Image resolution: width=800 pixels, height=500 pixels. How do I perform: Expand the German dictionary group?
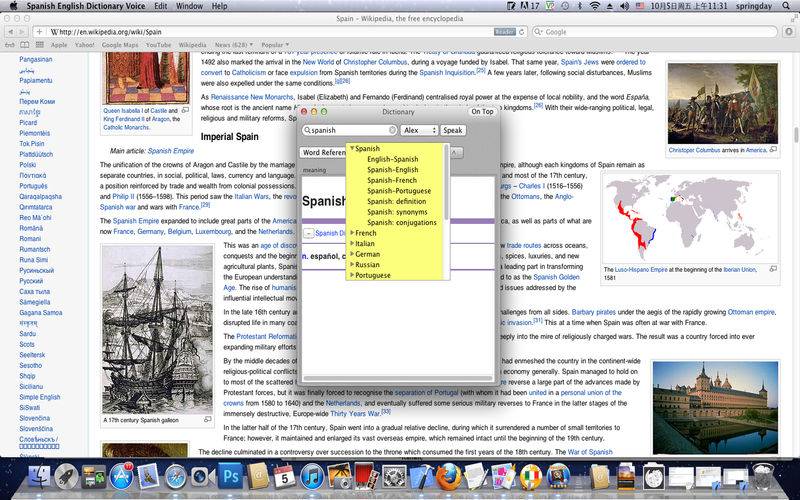click(x=352, y=254)
